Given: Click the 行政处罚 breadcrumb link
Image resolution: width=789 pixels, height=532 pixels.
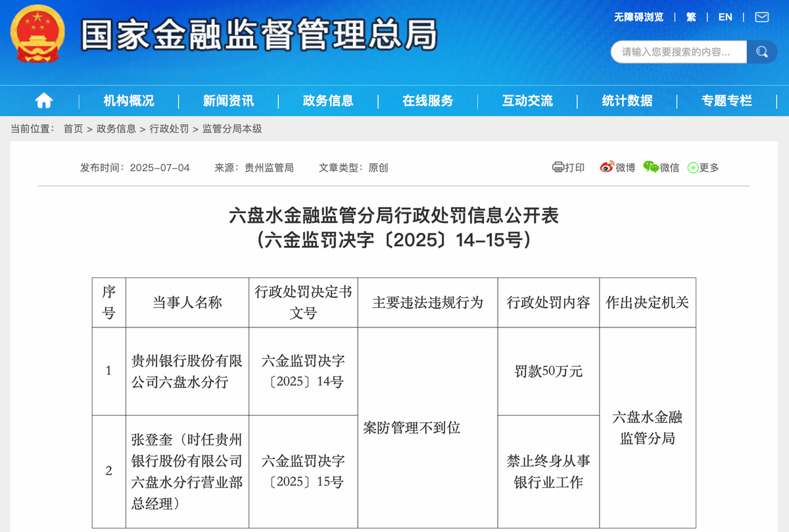Looking at the screenshot, I should click(x=169, y=129).
